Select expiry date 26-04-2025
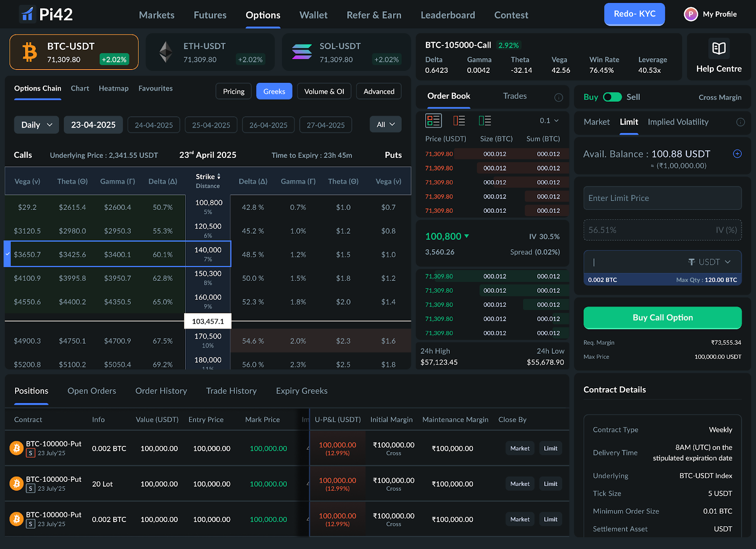This screenshot has height=549, width=756. click(268, 125)
